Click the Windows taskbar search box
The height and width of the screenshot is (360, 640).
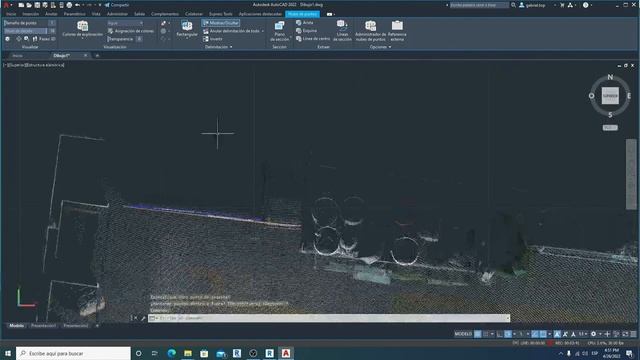click(x=73, y=353)
